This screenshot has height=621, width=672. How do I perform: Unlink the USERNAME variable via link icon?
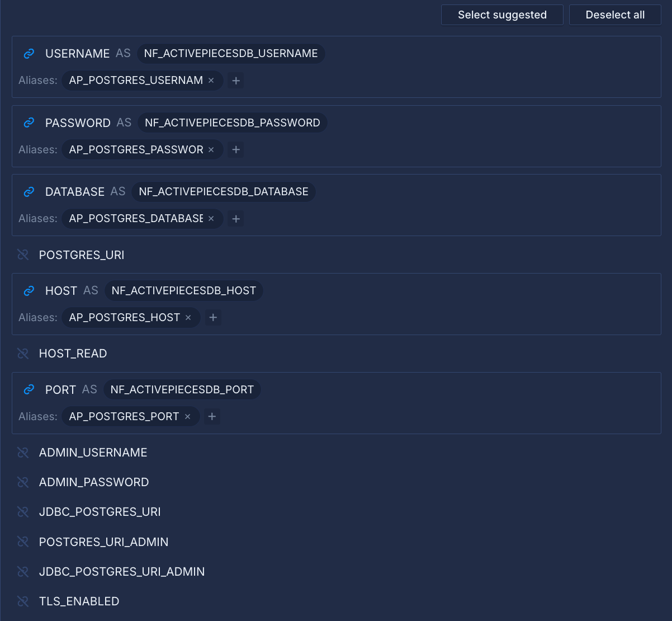pos(29,54)
